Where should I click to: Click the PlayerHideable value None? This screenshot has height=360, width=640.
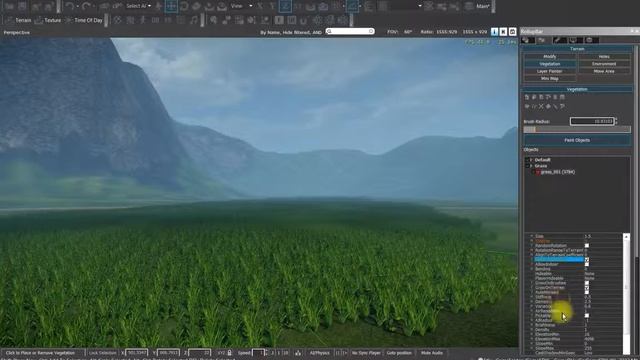coord(589,278)
